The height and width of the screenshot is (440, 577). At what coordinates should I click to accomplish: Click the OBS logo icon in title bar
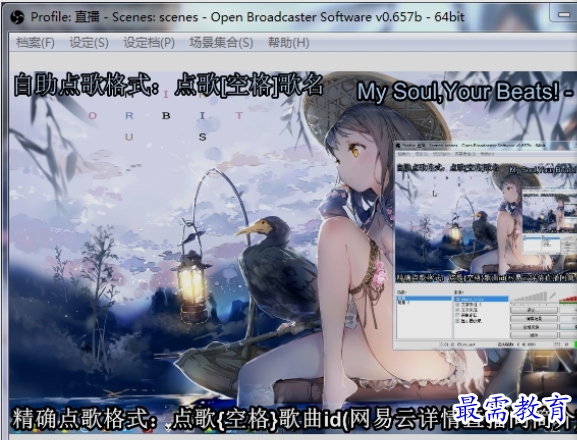pos(17,17)
